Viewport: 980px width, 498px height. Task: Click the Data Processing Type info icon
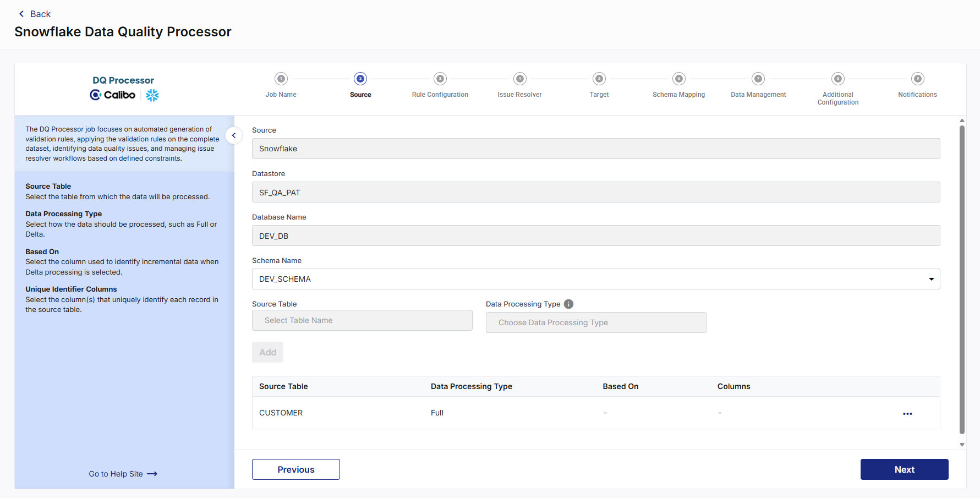tap(569, 304)
